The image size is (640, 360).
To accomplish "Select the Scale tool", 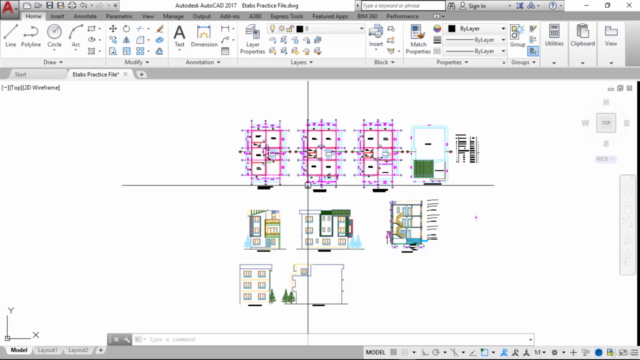I will [127, 51].
